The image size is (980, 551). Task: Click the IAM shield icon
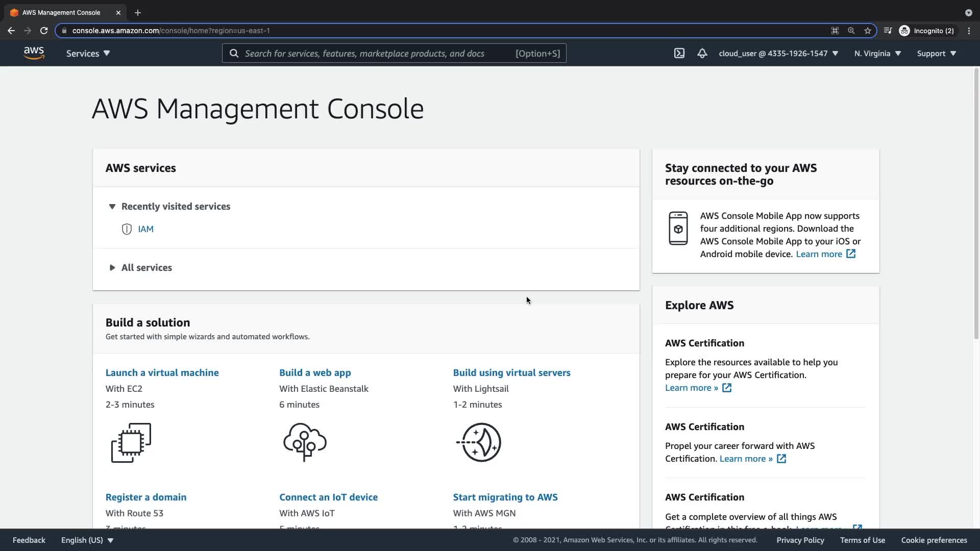tap(127, 229)
